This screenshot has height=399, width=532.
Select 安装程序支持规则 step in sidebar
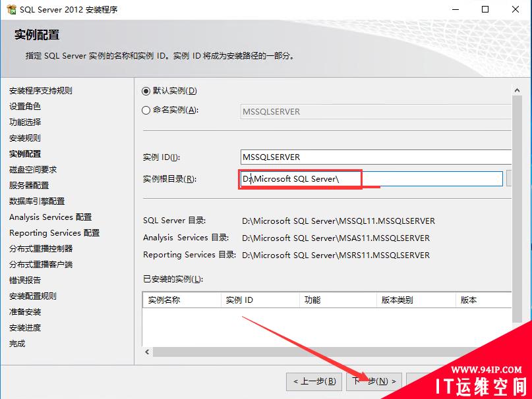click(41, 90)
